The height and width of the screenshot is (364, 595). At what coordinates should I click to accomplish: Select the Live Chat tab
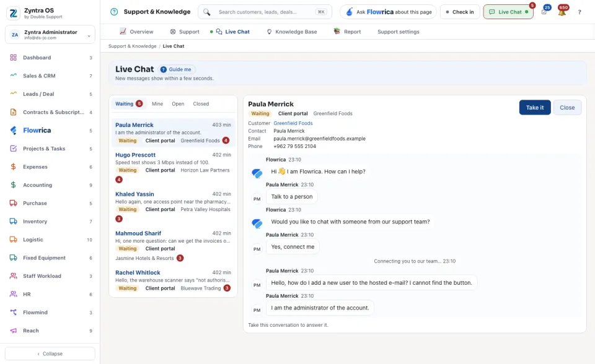[x=232, y=32]
